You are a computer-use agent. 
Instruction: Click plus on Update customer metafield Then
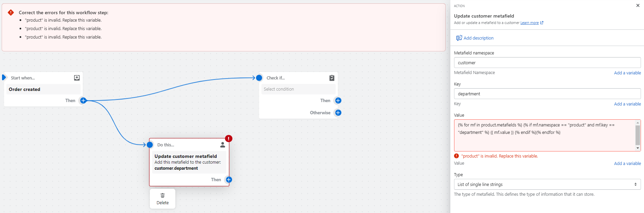tap(229, 180)
